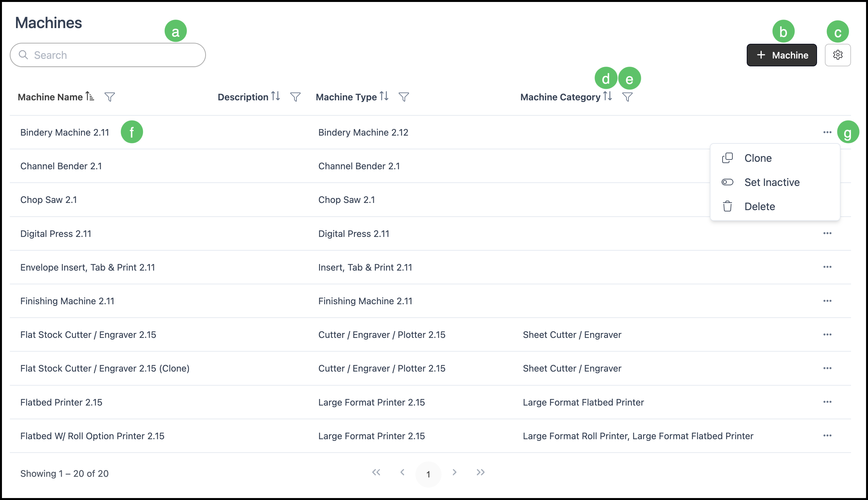
Task: Sort by Machine Category column
Action: tap(608, 96)
